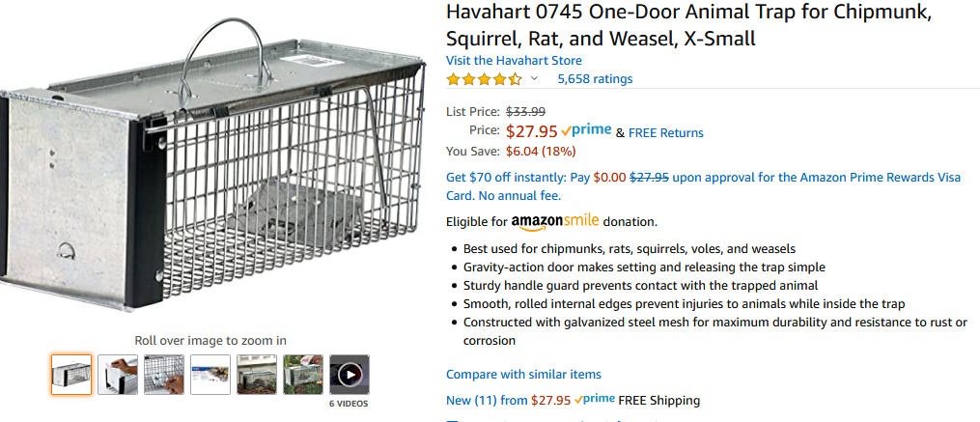This screenshot has height=422, width=980.
Task: Open the 5,658 ratings link
Action: coord(595,79)
